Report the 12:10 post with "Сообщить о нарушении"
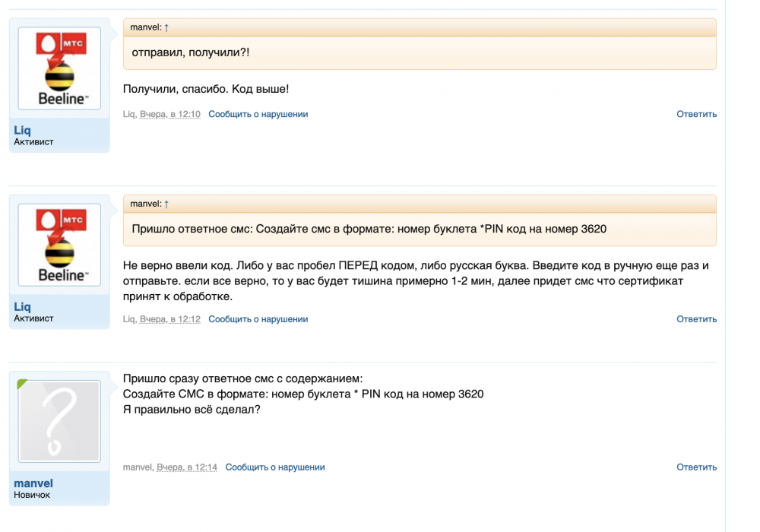 [x=258, y=114]
